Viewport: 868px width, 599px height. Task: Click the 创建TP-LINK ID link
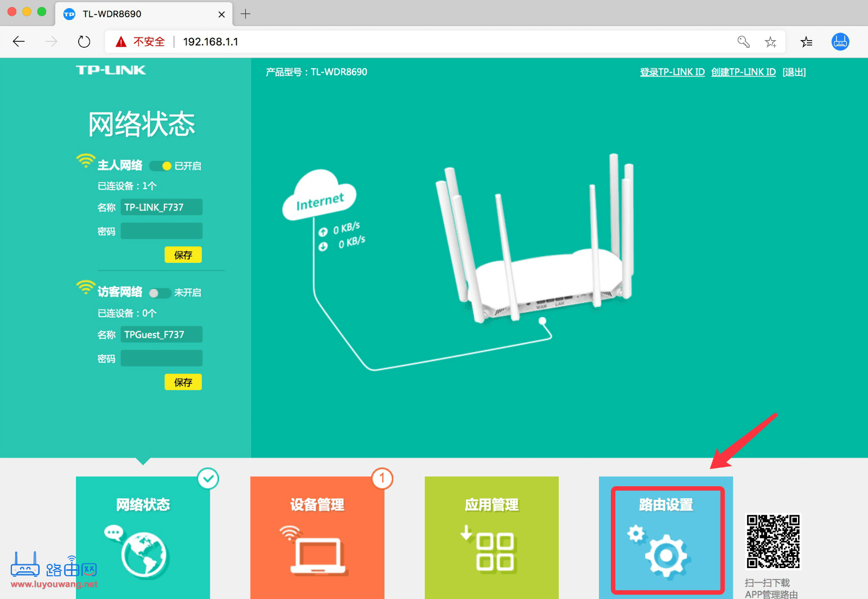pyautogui.click(x=743, y=72)
